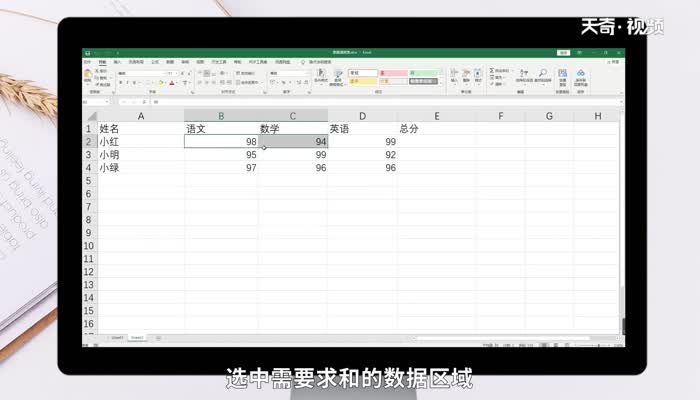The height and width of the screenshot is (400, 700).
Task: Click the Select All corner triangle
Action: click(x=91, y=116)
